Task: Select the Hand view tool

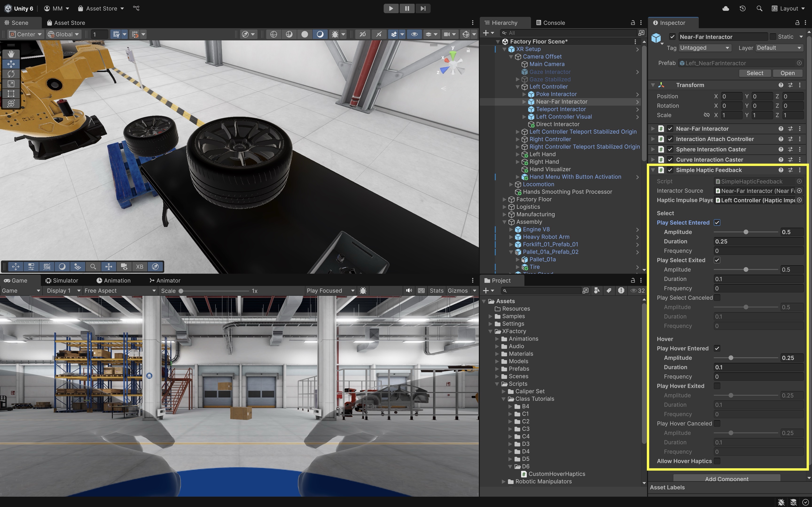Action: pyautogui.click(x=11, y=54)
